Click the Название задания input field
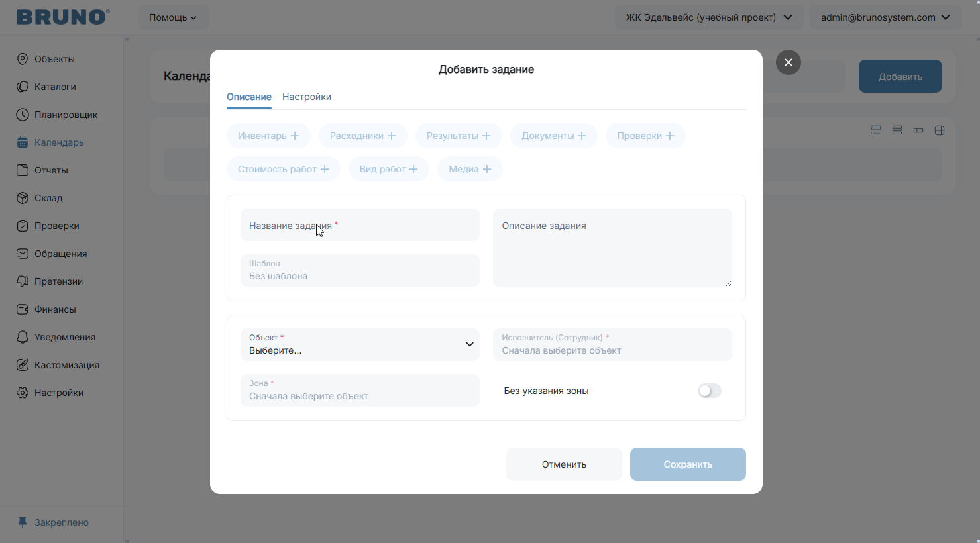The image size is (980, 543). (360, 225)
